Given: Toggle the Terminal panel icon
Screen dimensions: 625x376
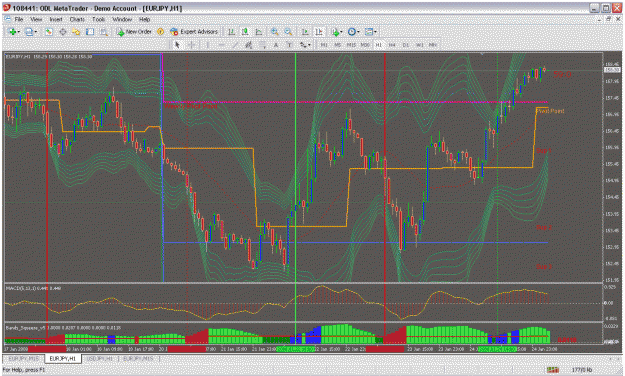Looking at the screenshot, I should [90, 32].
